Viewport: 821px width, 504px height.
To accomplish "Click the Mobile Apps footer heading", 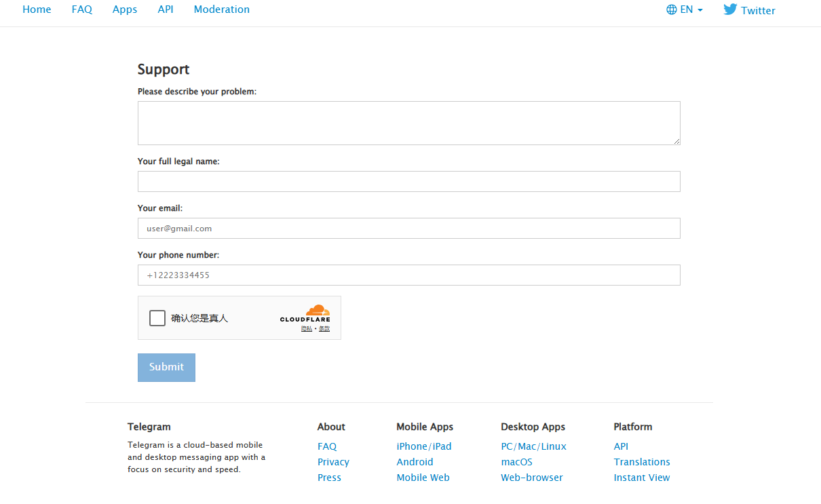I will pyautogui.click(x=425, y=427).
